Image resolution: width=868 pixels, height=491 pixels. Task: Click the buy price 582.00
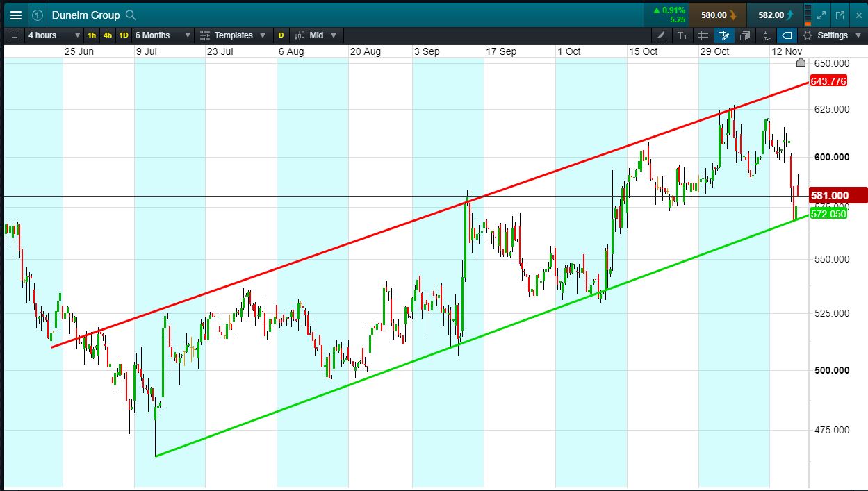pos(775,15)
